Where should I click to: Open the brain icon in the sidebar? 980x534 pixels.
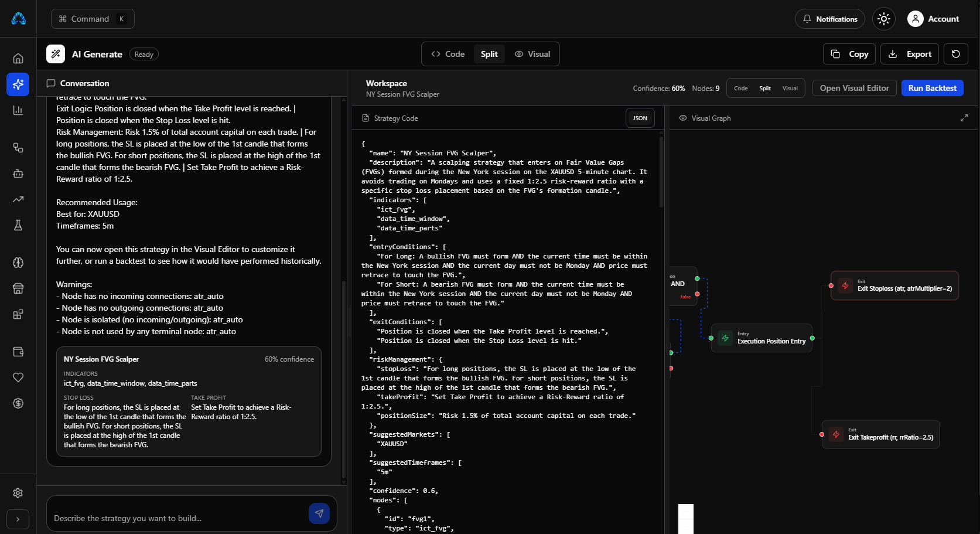coord(18,263)
